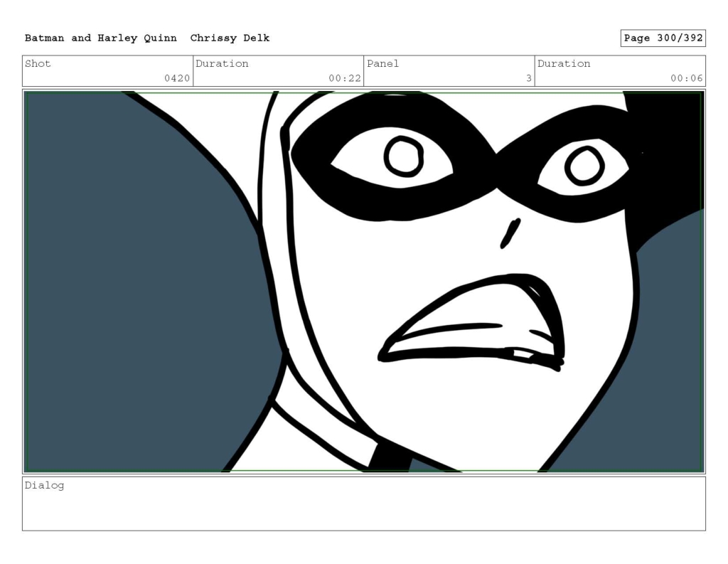Viewport: 728px width, 564px height.
Task: Click the storyboard panel drawing
Action: click(x=364, y=282)
